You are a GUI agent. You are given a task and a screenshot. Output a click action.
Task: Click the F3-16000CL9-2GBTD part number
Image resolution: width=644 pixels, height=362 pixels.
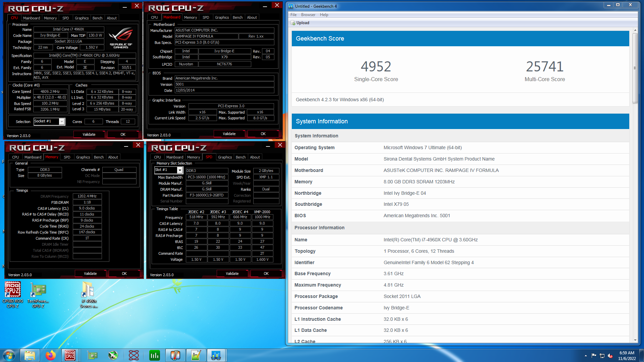point(207,195)
